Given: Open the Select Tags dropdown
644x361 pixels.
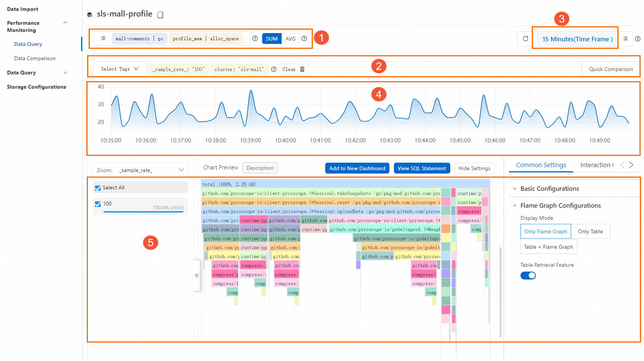Looking at the screenshot, I should (120, 69).
